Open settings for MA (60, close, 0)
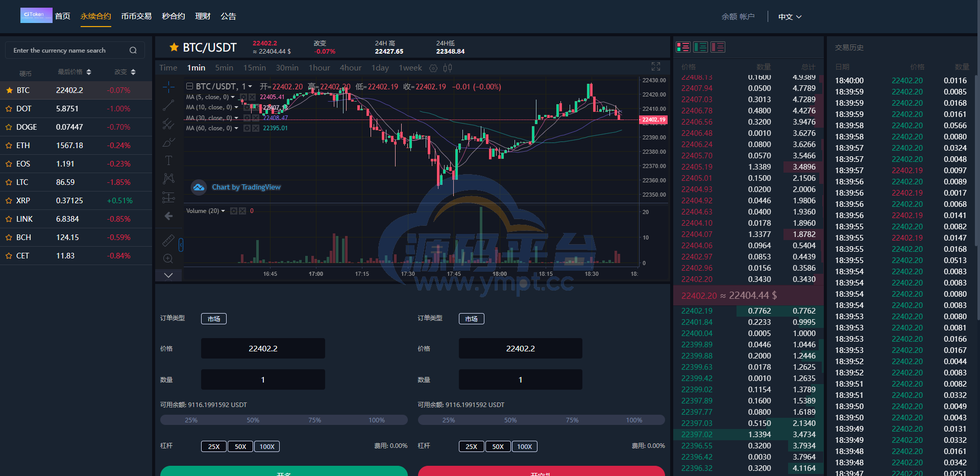 pyautogui.click(x=247, y=128)
